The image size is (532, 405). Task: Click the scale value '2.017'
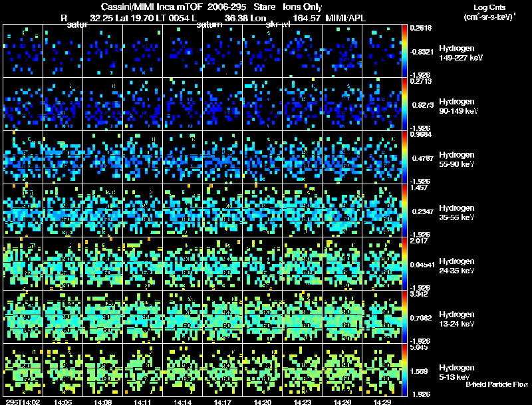tap(419, 241)
